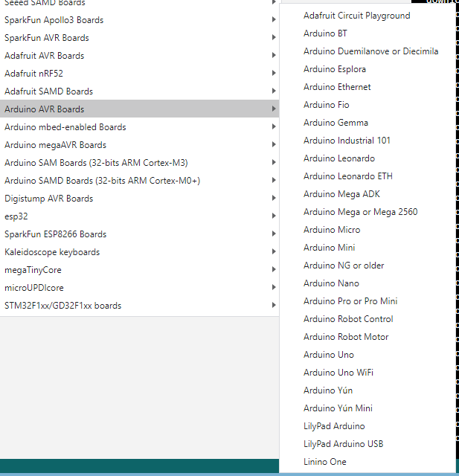459x476 pixels.
Task: Open megaTinyCore submenu
Action: click(139, 270)
